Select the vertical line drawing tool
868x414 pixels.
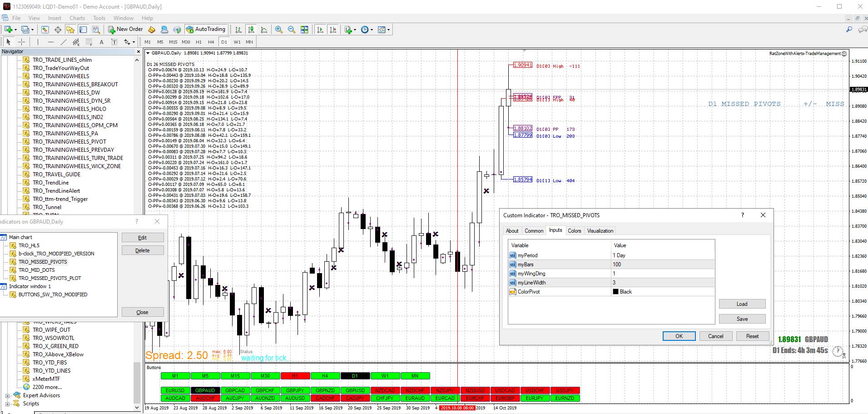click(38, 42)
